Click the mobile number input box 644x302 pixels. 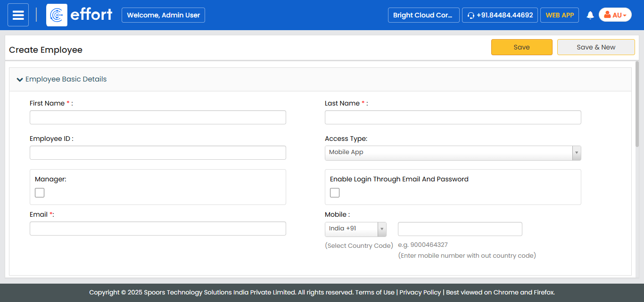coord(460,229)
